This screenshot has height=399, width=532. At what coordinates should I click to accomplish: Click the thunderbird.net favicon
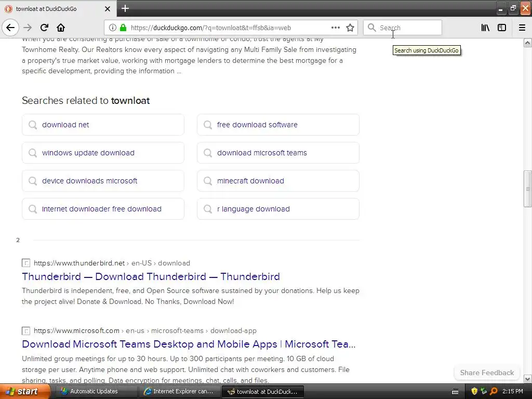click(26, 263)
